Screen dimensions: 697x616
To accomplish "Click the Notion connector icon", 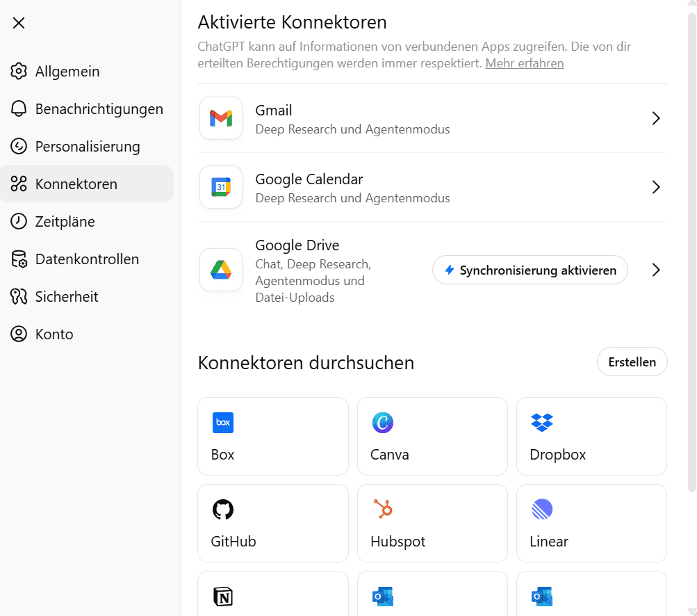I will point(223,596).
